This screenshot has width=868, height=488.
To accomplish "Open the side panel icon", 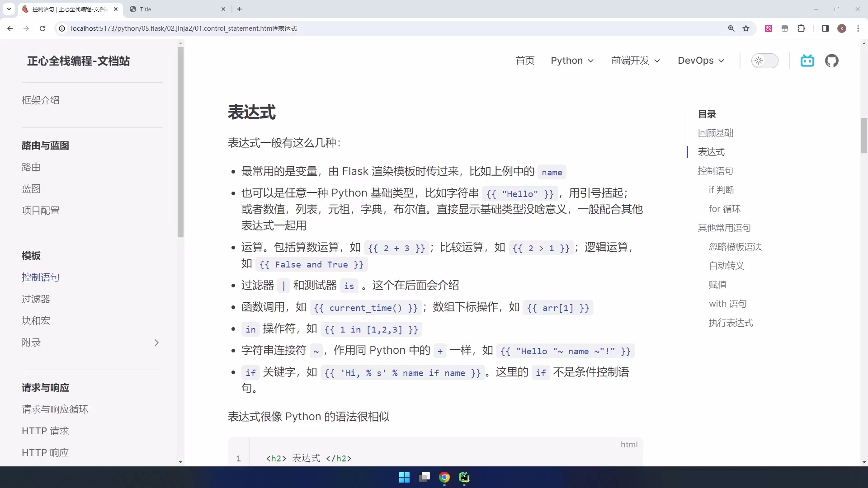I will click(x=825, y=28).
